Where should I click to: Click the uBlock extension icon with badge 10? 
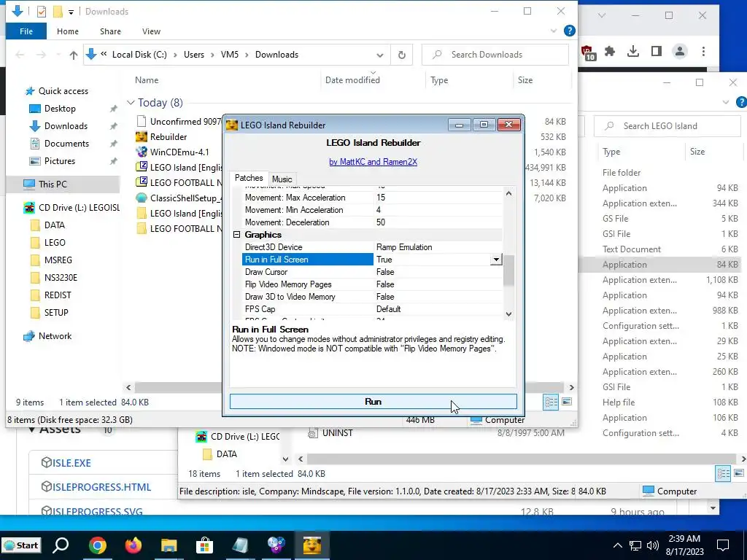[x=588, y=52]
